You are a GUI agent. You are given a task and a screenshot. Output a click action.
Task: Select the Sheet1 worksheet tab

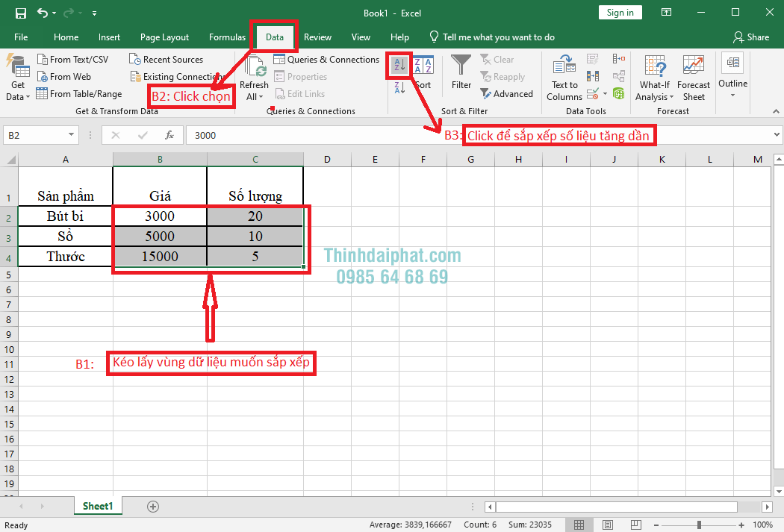(x=98, y=506)
